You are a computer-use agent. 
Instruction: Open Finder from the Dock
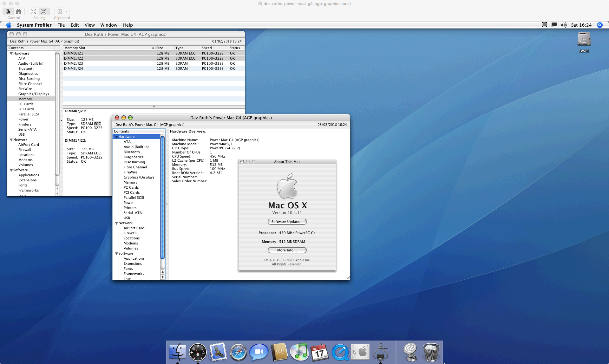pos(177,352)
